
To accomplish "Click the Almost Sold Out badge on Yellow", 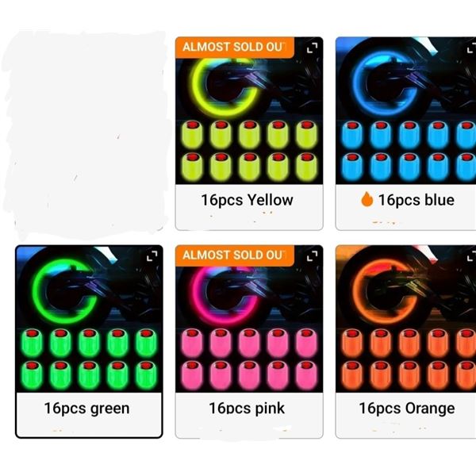I will (x=235, y=48).
